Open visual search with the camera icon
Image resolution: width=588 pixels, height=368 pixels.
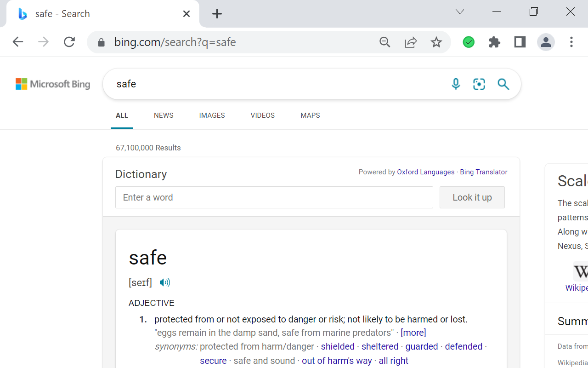pyautogui.click(x=479, y=84)
